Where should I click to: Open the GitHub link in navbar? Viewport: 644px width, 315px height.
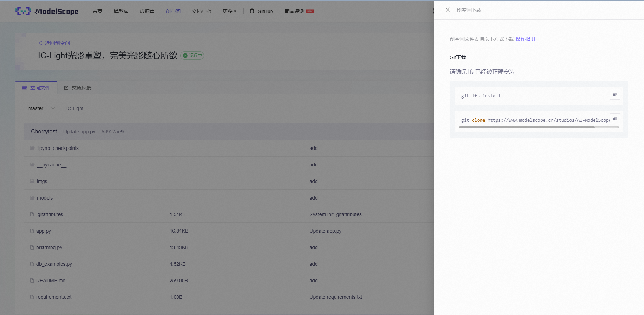click(x=261, y=11)
